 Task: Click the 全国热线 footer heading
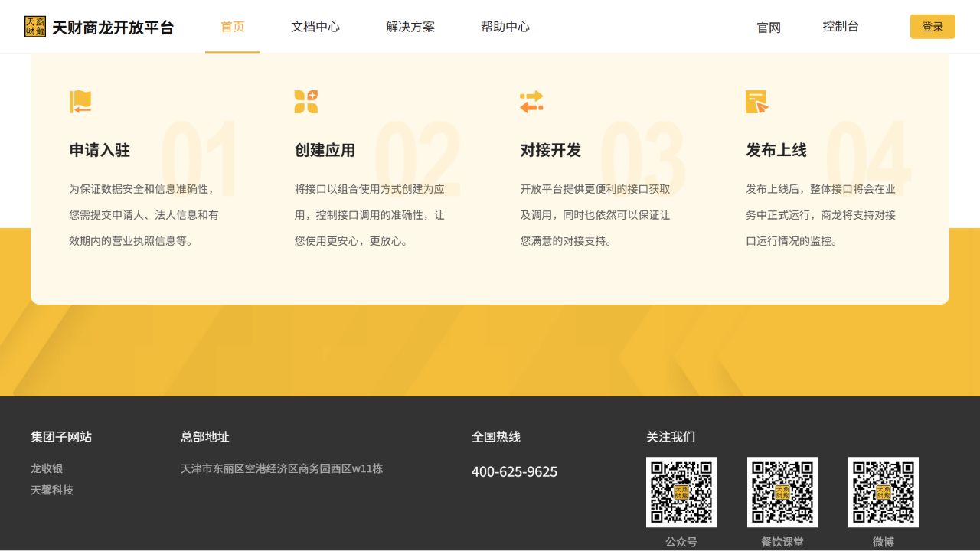496,437
